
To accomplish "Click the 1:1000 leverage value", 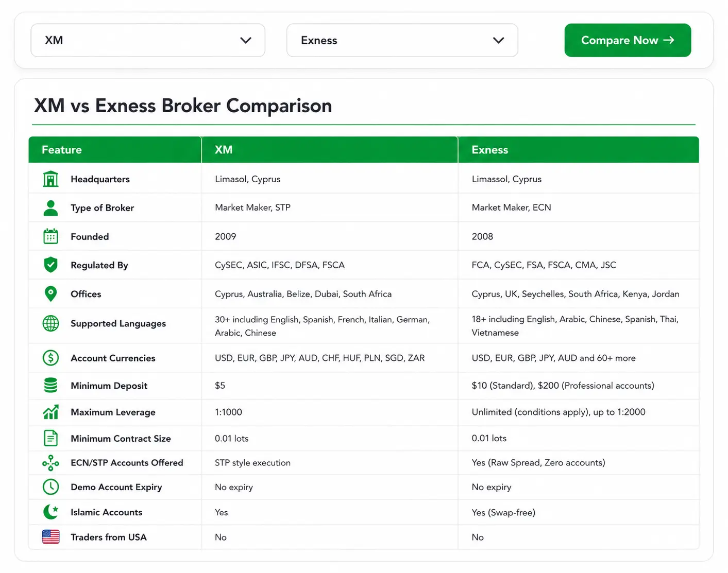I will pyautogui.click(x=228, y=412).
